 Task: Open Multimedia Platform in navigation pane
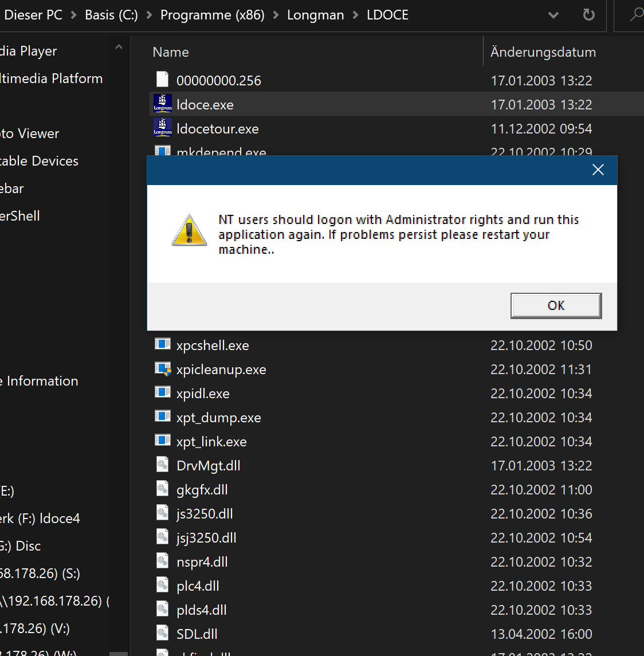51,78
